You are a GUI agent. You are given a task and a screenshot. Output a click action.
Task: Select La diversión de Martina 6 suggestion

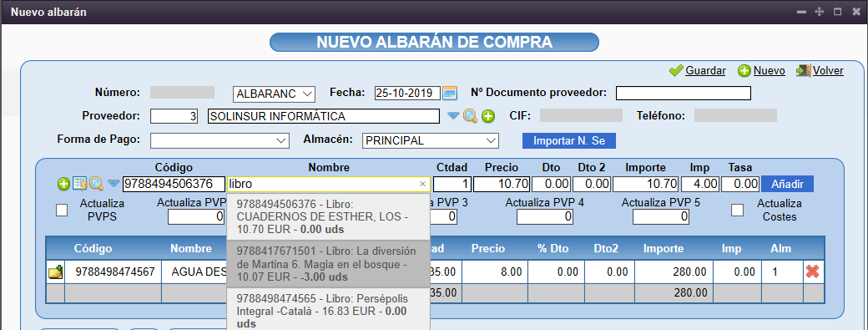click(x=328, y=263)
